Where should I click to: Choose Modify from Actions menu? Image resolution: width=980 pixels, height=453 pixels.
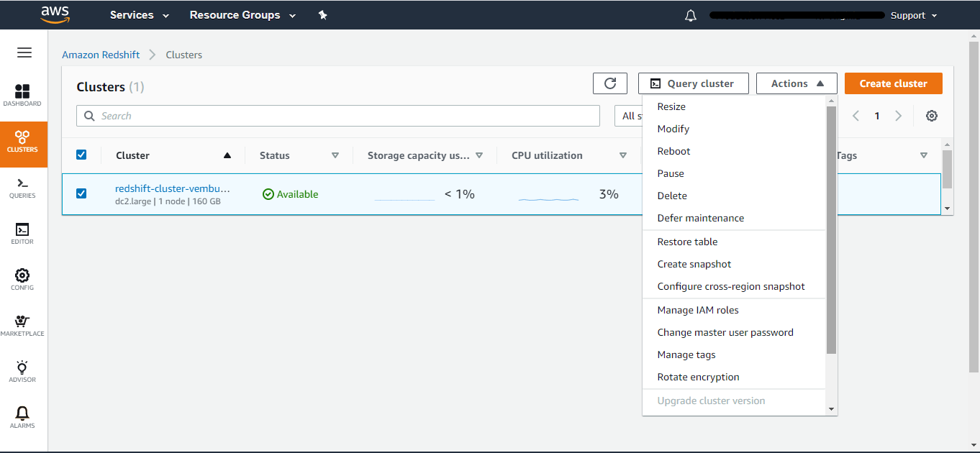tap(734, 129)
